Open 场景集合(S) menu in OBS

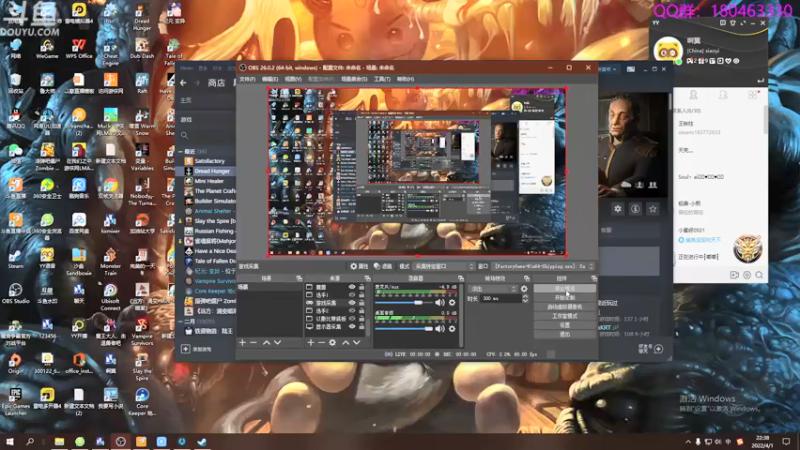coord(354,79)
